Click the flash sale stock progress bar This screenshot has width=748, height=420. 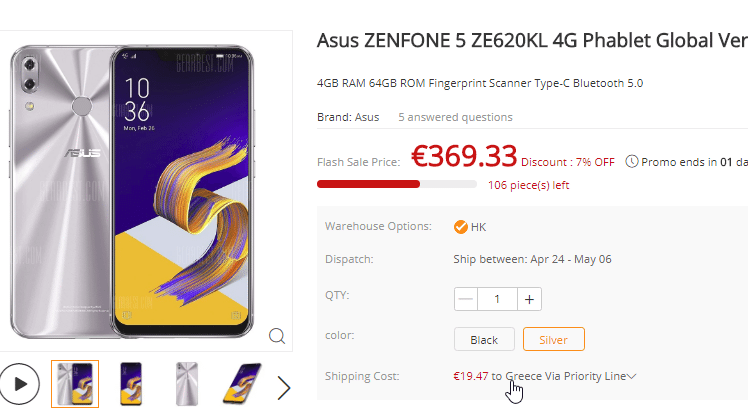click(396, 184)
